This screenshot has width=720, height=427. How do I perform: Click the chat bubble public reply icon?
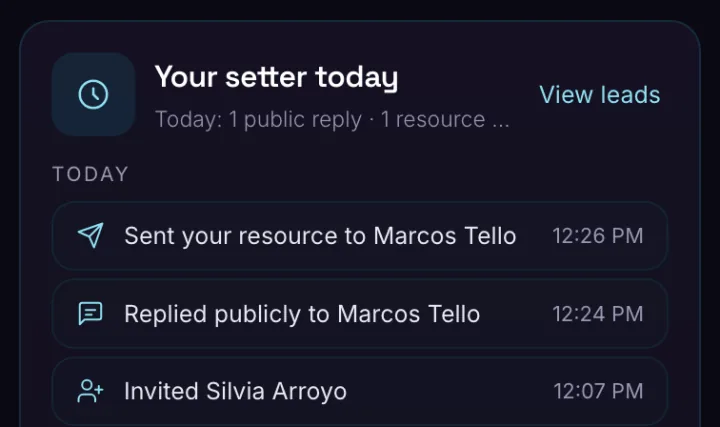(x=90, y=314)
